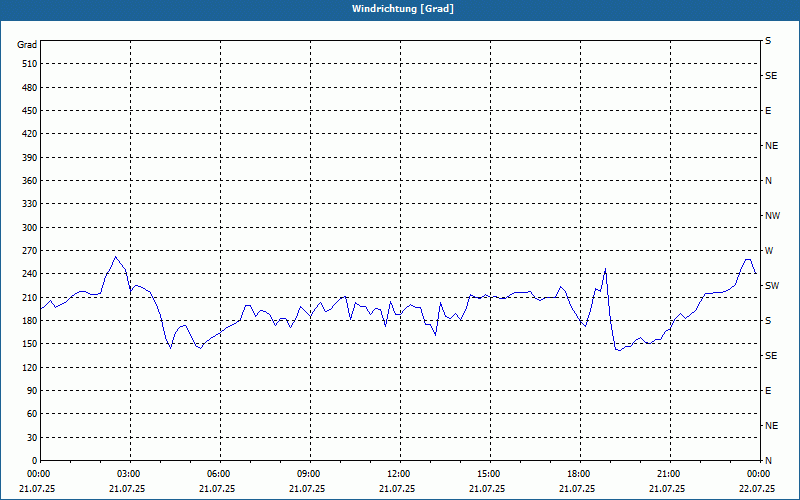The width and height of the screenshot is (800, 500).
Task: Choose the 210 degree axis label
Action: (x=30, y=297)
